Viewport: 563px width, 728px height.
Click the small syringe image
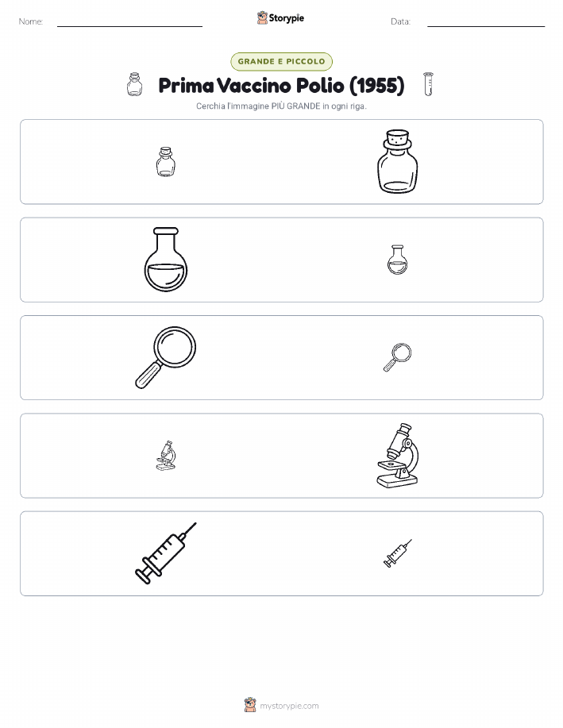pos(397,553)
